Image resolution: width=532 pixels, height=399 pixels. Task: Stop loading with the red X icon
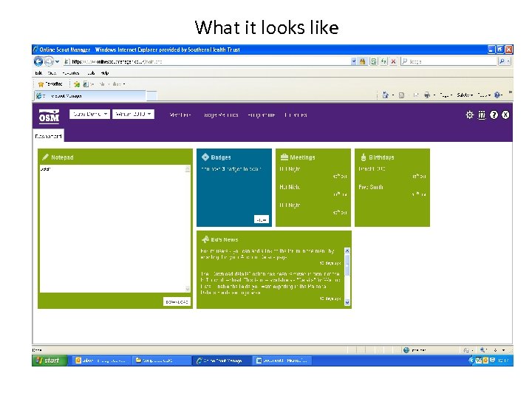pos(393,61)
